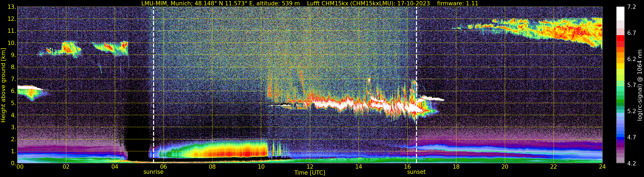Click the time axis tick "14"
This screenshot has width=644, height=177.
[358, 167]
